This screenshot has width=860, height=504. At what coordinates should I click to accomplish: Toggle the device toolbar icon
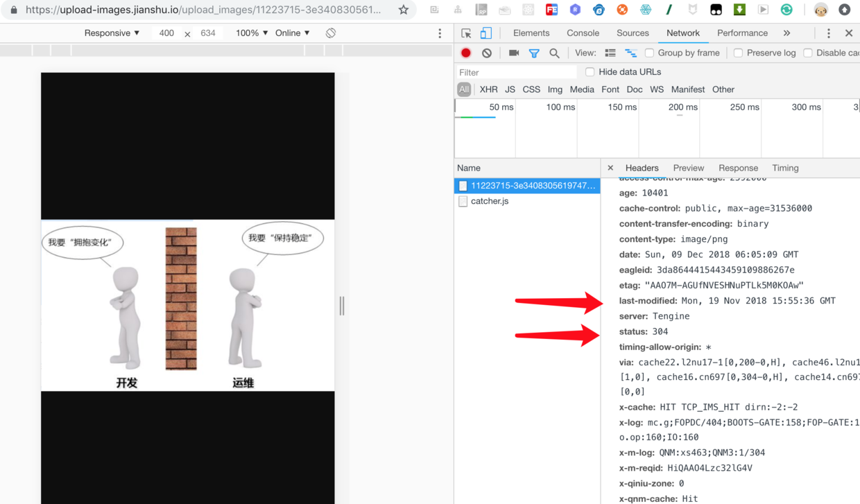click(x=486, y=33)
